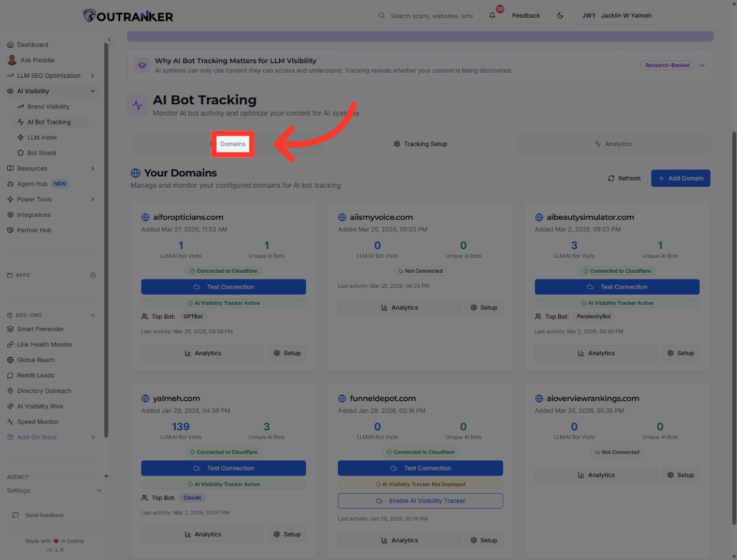Click the Add Domain button

click(x=681, y=178)
